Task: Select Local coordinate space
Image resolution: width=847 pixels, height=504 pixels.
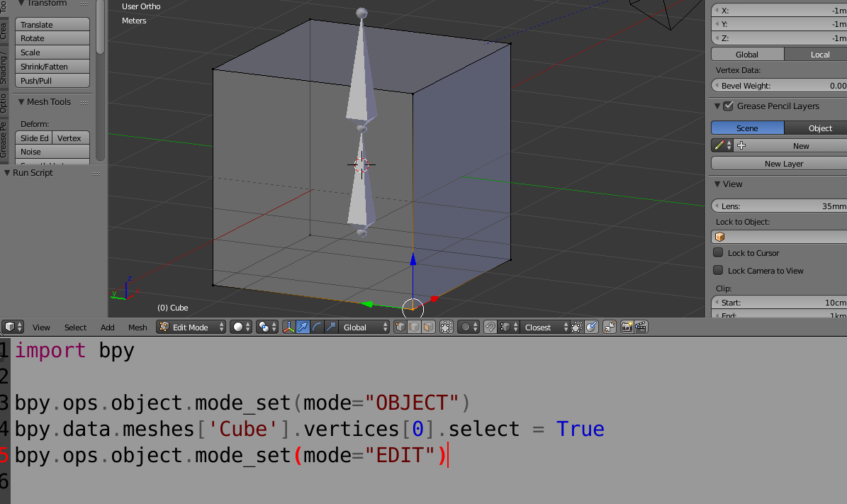Action: 816,55
